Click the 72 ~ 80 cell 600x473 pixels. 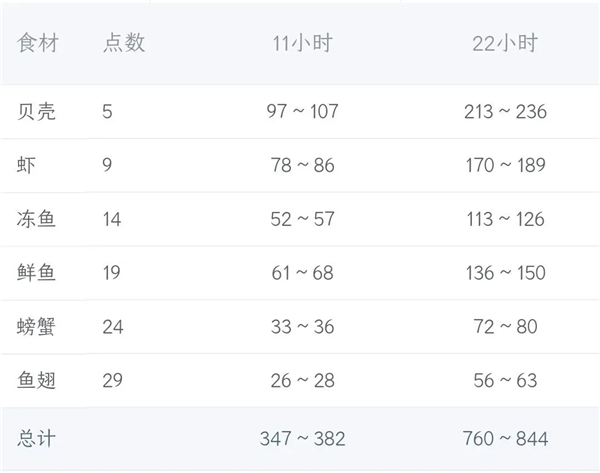[x=505, y=327]
